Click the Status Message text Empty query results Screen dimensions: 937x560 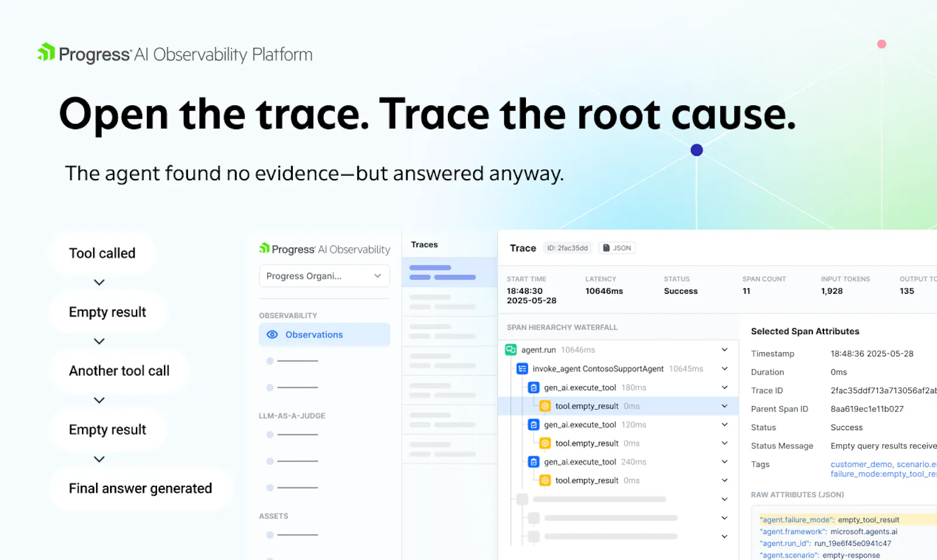coord(884,446)
